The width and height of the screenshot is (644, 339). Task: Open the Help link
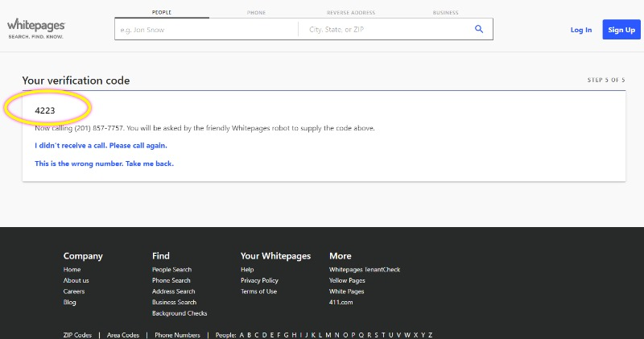click(247, 270)
